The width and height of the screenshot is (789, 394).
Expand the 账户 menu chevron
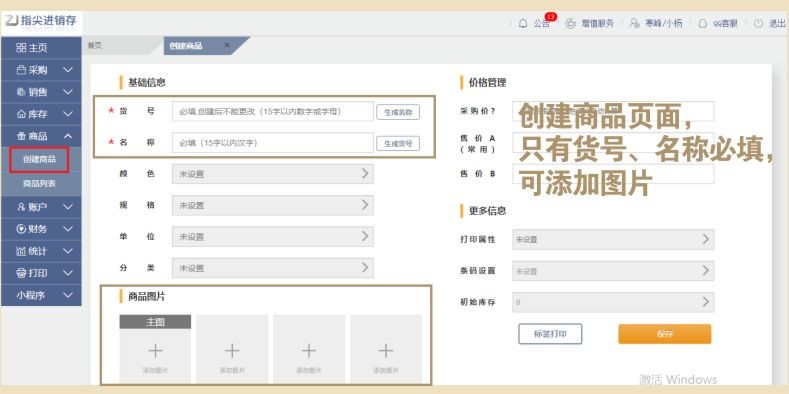(x=68, y=207)
